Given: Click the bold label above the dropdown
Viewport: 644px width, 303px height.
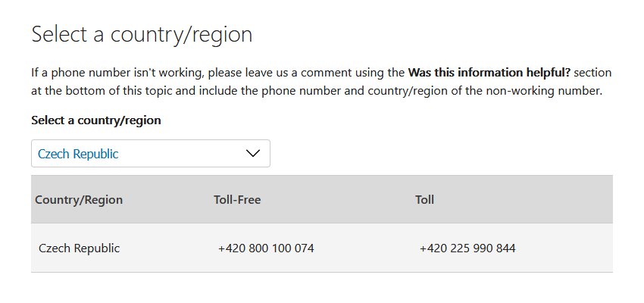Looking at the screenshot, I should click(x=96, y=120).
